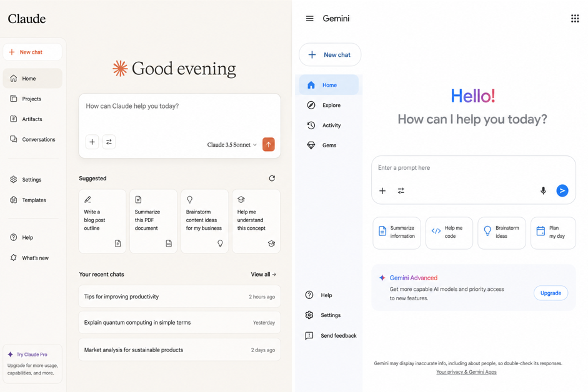Screen dimensions: 588x392
Task: Select Write a blog post outline suggestion
Action: pos(102,221)
